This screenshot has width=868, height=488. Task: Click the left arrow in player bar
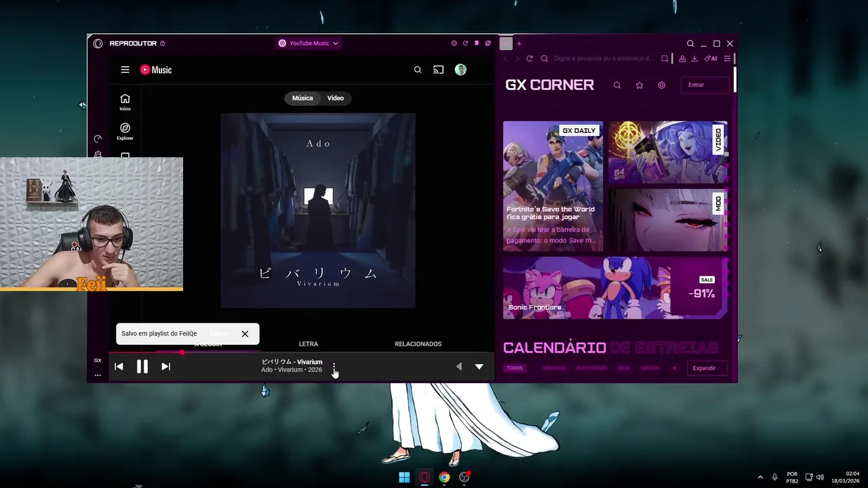[459, 367]
